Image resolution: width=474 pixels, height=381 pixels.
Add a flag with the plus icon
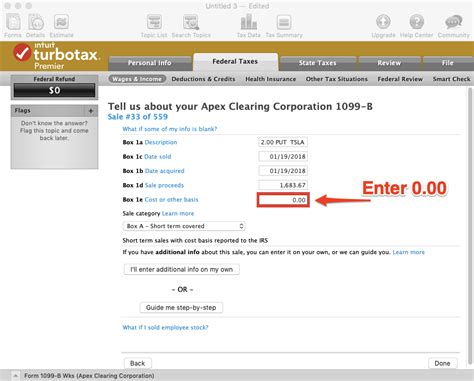click(91, 111)
